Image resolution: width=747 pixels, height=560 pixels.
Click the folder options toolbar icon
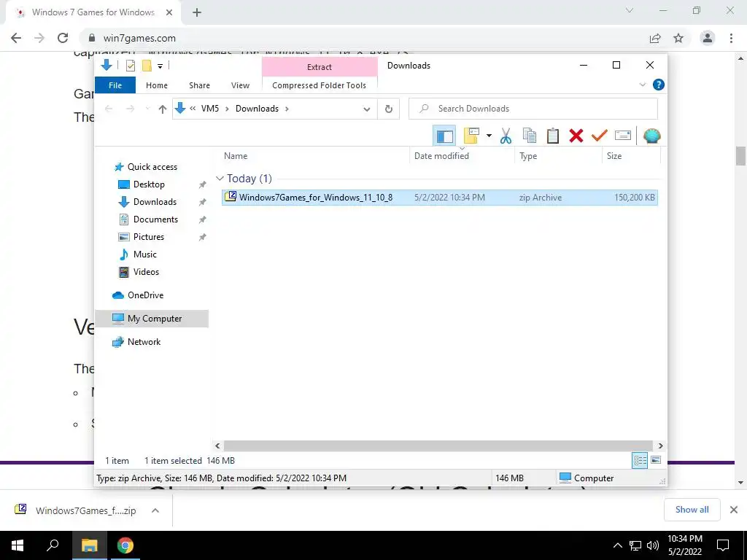click(471, 136)
